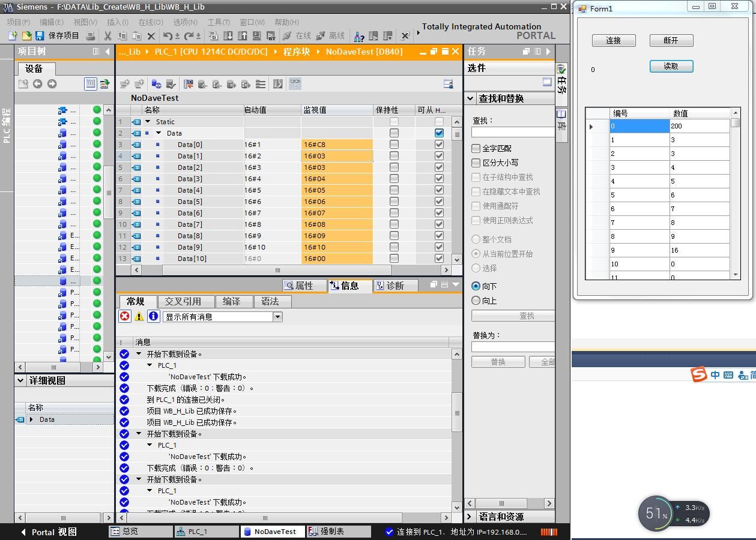
Task: Open the 选项(N) menu
Action: [185, 22]
